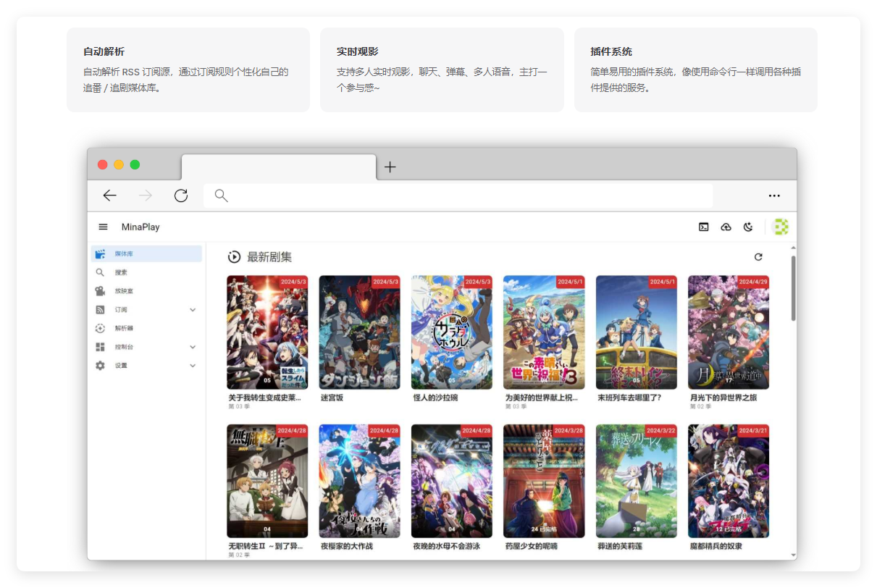
Task: Open a new browser tab with plus button
Action: point(390,167)
